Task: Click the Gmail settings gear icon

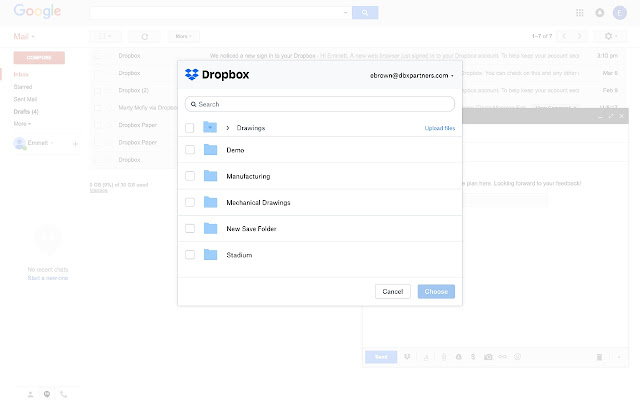Action: point(608,36)
